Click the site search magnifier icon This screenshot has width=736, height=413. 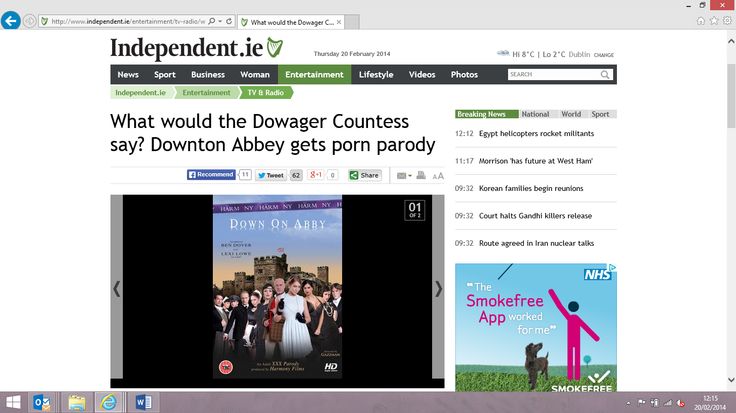click(605, 75)
